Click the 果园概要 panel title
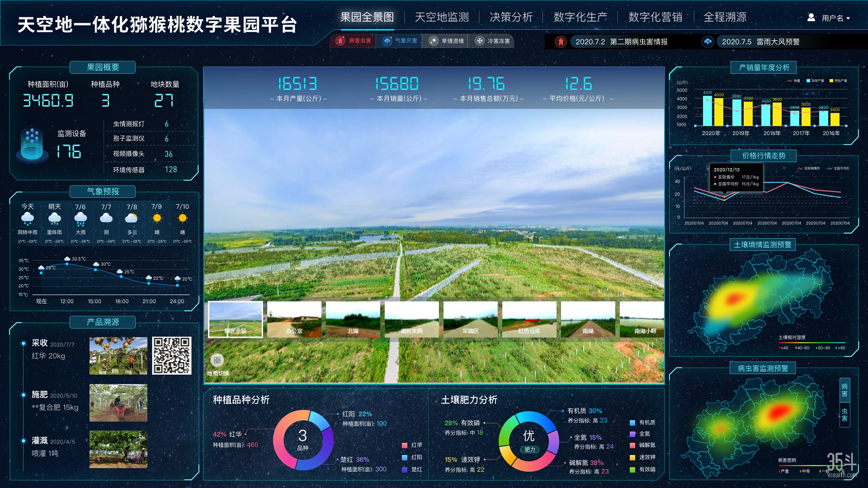The image size is (868, 488). pyautogui.click(x=103, y=67)
